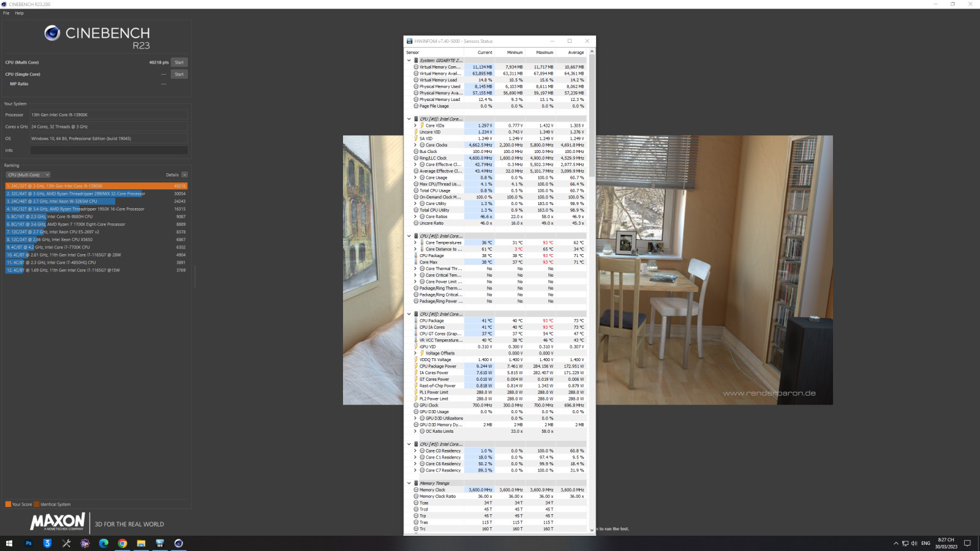
Task: Collapse the Memory Timings sensor group
Action: [409, 484]
